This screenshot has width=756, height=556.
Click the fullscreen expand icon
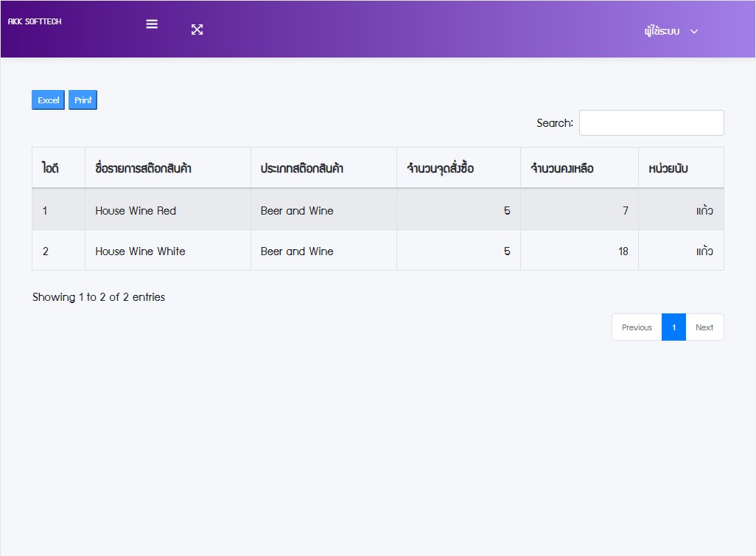tap(197, 29)
